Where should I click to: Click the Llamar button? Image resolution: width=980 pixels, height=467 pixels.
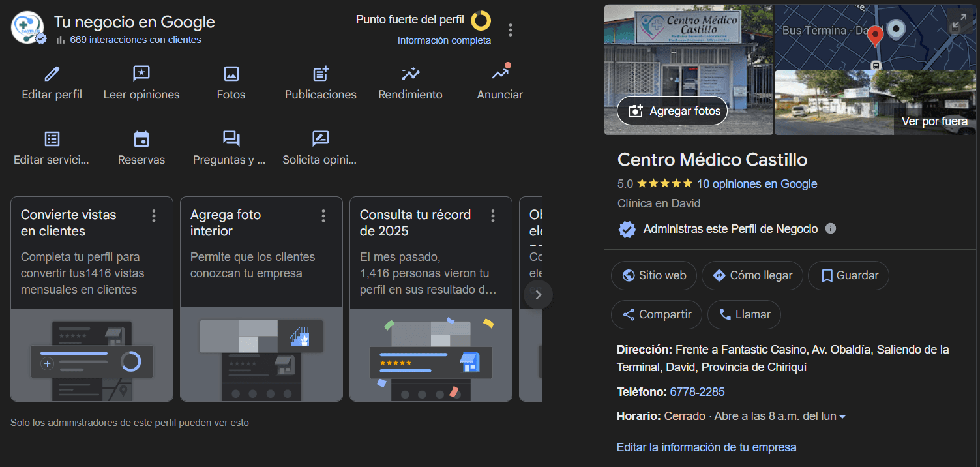pyautogui.click(x=744, y=314)
